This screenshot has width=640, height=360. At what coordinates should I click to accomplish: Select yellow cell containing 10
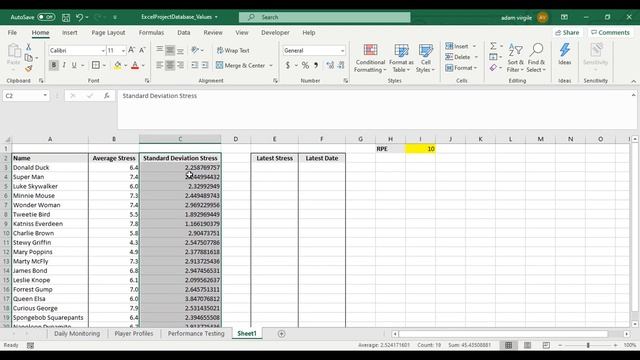pos(420,149)
